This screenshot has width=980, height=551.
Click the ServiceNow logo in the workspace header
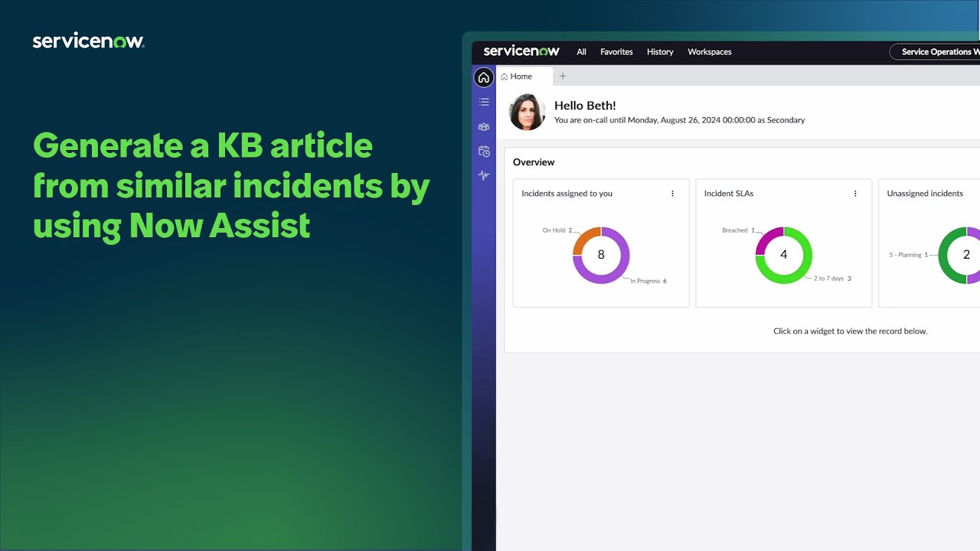521,51
